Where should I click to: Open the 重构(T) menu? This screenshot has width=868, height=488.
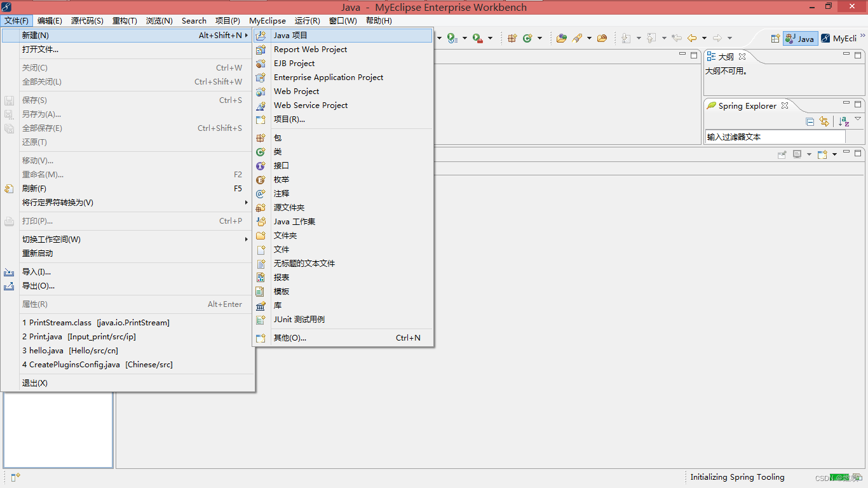(125, 21)
